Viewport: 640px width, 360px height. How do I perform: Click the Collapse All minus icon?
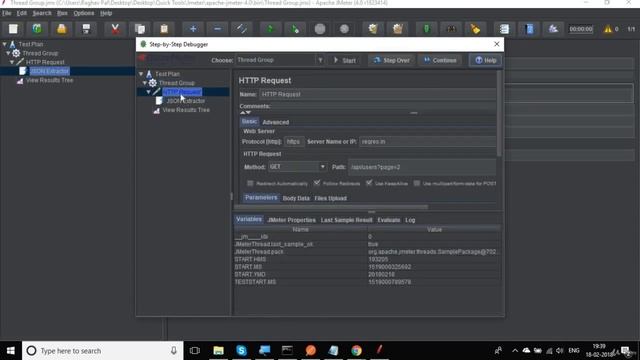tap(218, 29)
